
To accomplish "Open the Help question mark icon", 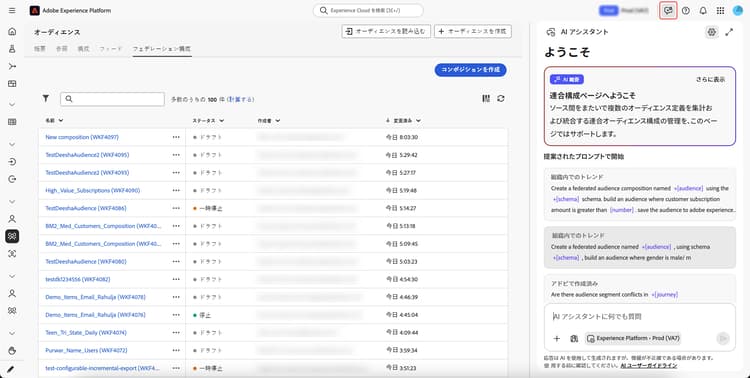I will 686,11.
